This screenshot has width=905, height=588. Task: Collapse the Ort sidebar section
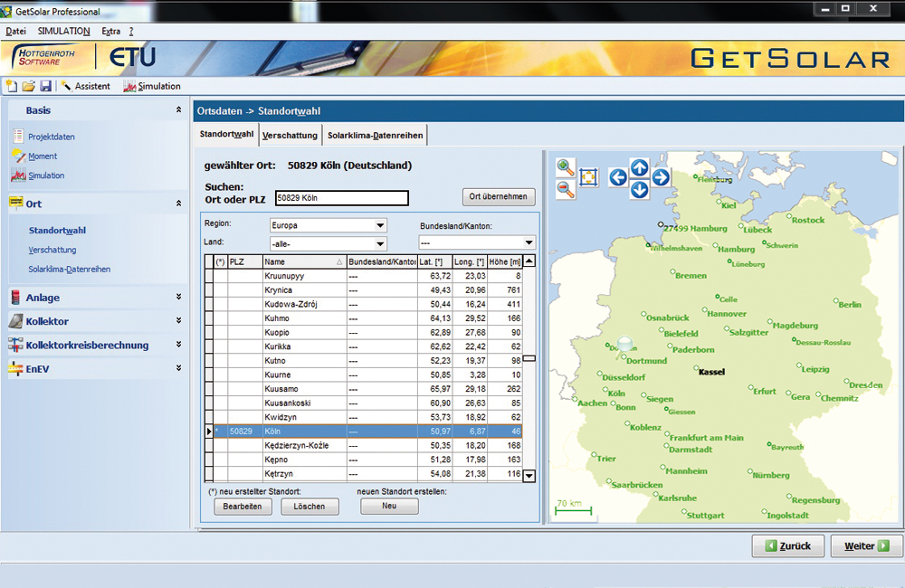(178, 204)
